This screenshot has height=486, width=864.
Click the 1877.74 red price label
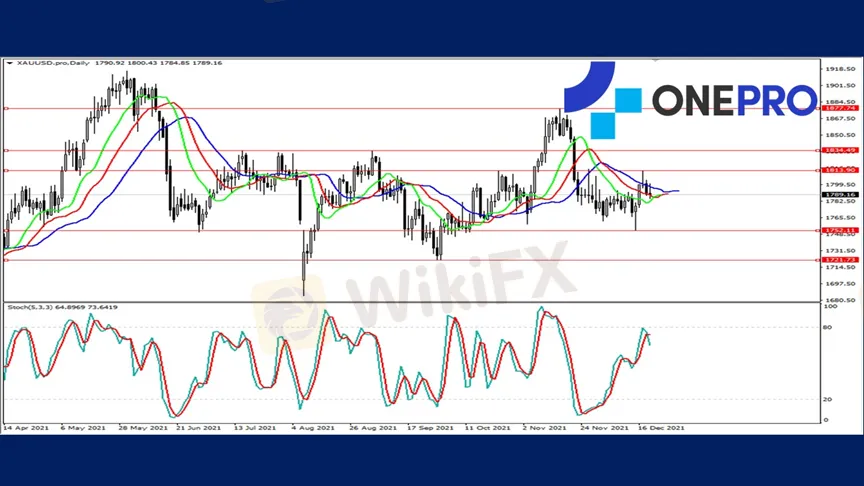point(838,108)
